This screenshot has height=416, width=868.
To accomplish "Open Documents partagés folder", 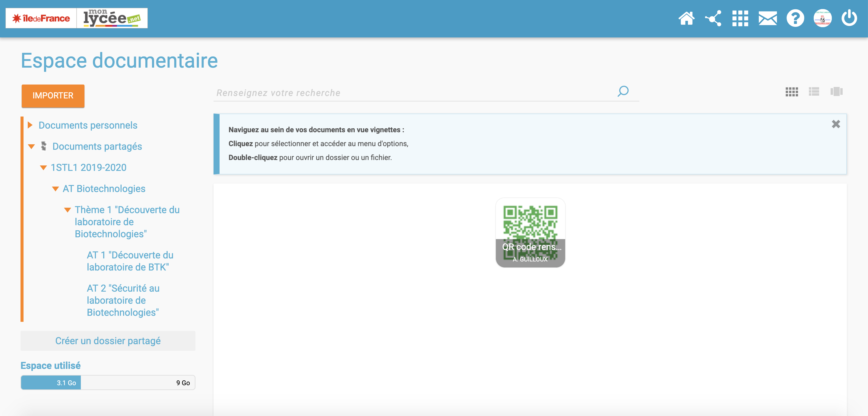I will click(x=97, y=146).
